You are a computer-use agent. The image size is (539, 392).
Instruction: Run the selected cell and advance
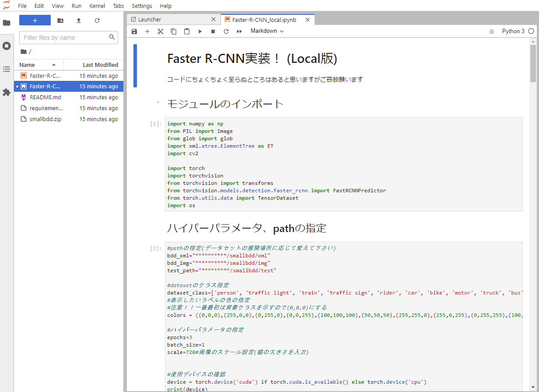coord(200,31)
